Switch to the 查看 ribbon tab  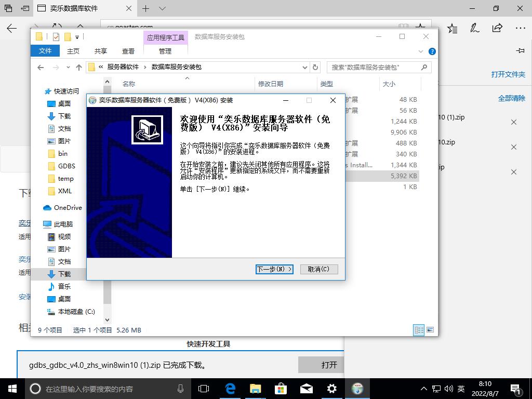pos(128,51)
